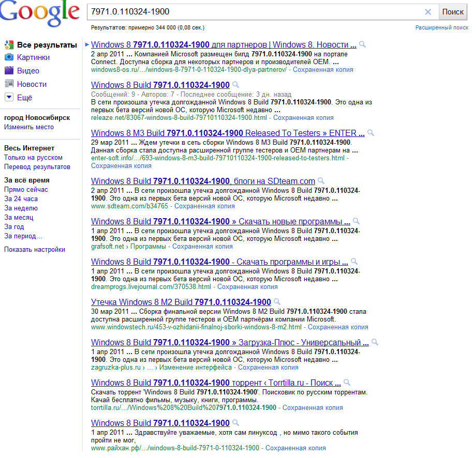Preview ENTER-soft result magnifier icon
Viewport: 476px width, 458px height.
click(370, 133)
